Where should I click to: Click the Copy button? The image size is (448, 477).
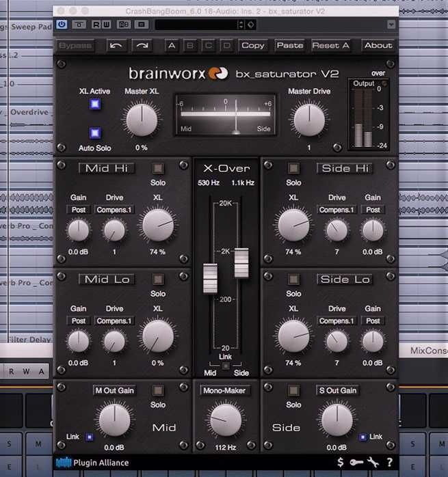pyautogui.click(x=253, y=46)
